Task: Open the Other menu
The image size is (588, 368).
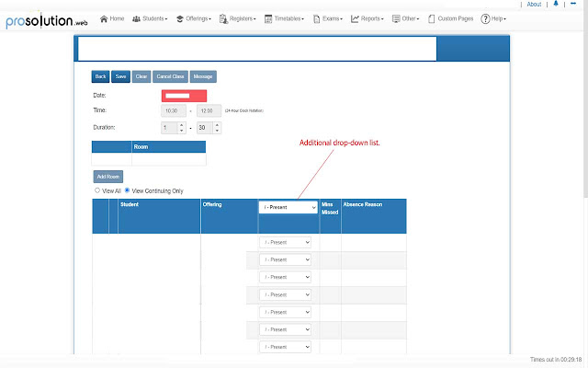Action: (405, 18)
